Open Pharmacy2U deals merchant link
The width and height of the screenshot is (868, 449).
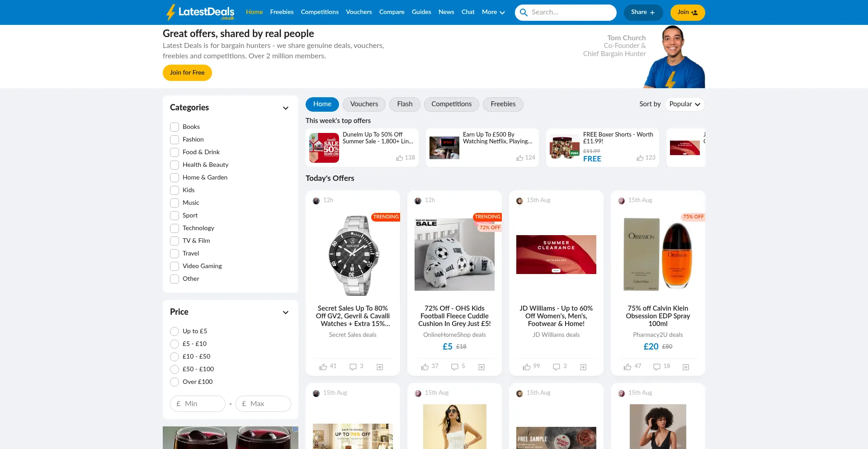[x=658, y=335]
